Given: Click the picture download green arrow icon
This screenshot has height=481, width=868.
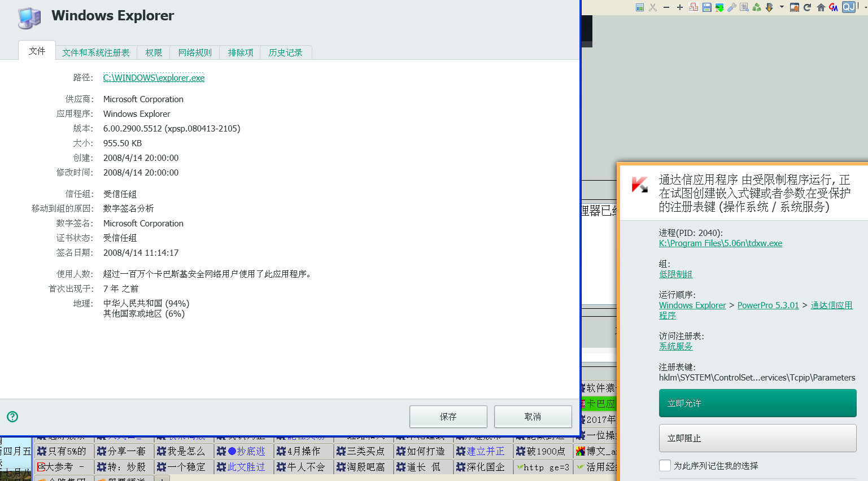Looking at the screenshot, I should 719,7.
